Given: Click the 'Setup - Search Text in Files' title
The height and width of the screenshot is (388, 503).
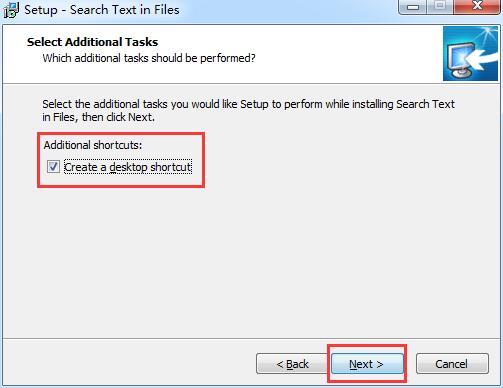Looking at the screenshot, I should (102, 10).
